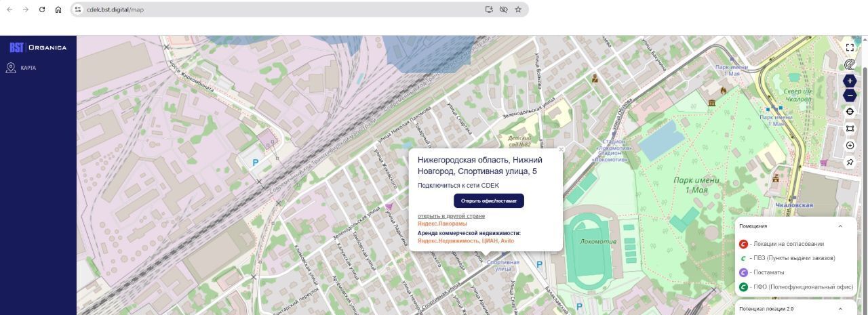Click the popup address heading
The image size is (868, 315).
coord(480,165)
